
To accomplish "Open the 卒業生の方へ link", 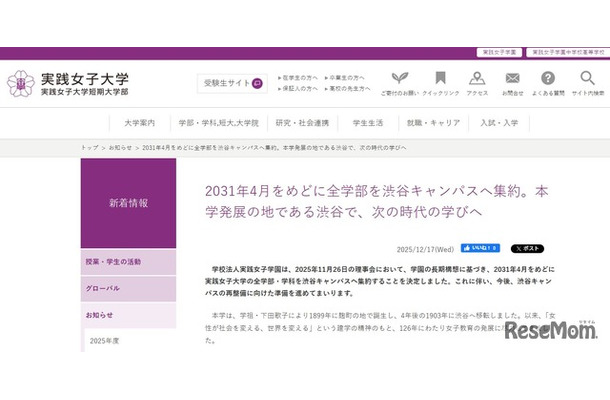I will [345, 78].
